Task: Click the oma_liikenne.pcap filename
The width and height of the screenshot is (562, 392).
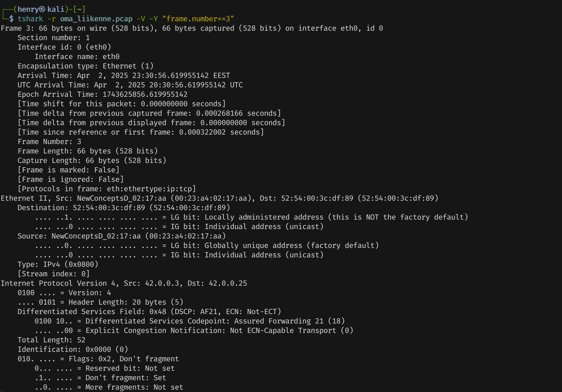Action: point(96,19)
